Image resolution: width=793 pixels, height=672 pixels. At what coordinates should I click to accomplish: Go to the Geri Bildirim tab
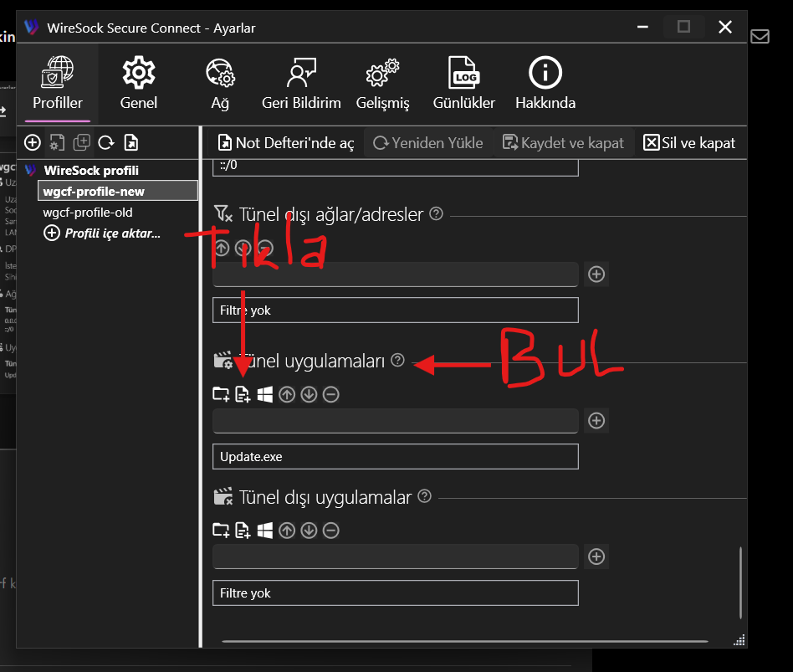pos(301,84)
